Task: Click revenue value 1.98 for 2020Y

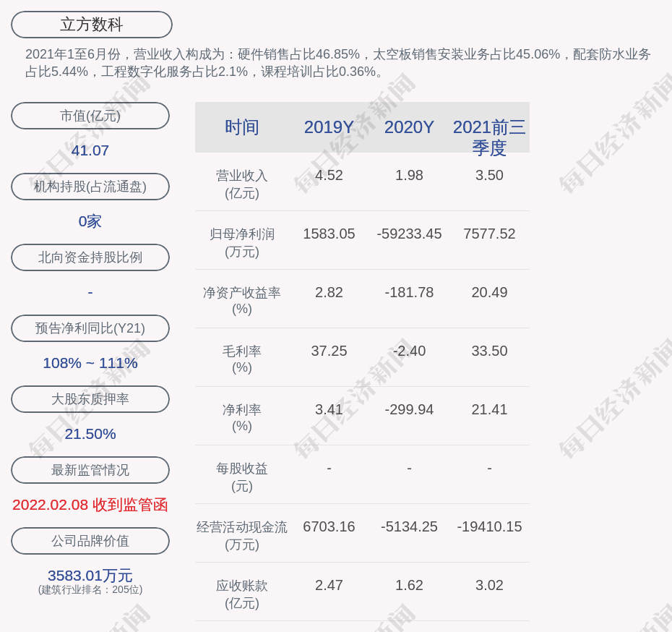Action: (409, 176)
